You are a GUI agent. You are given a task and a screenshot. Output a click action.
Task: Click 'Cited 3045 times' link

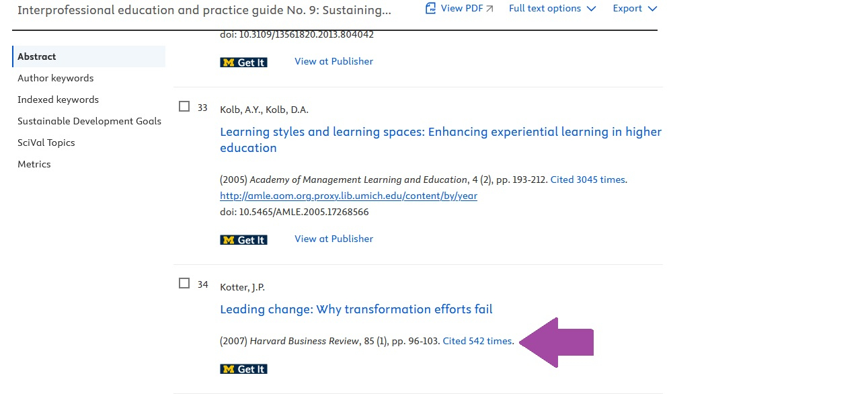point(588,180)
